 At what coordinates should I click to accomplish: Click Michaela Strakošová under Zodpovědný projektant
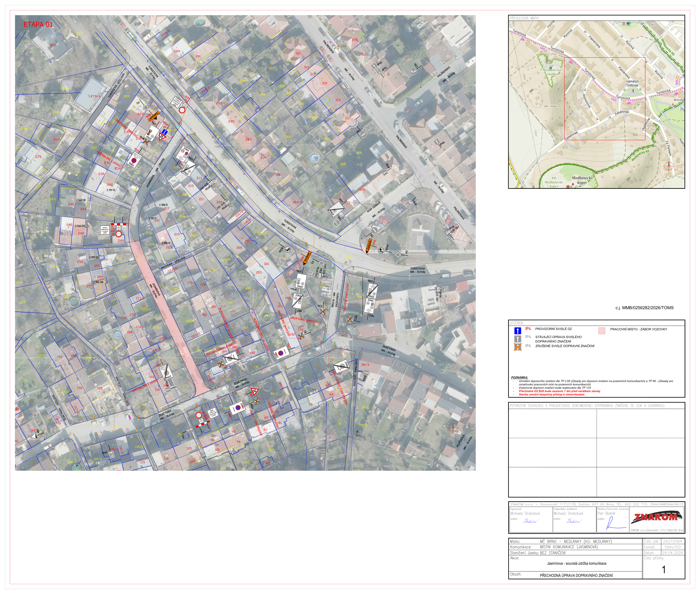click(568, 514)
